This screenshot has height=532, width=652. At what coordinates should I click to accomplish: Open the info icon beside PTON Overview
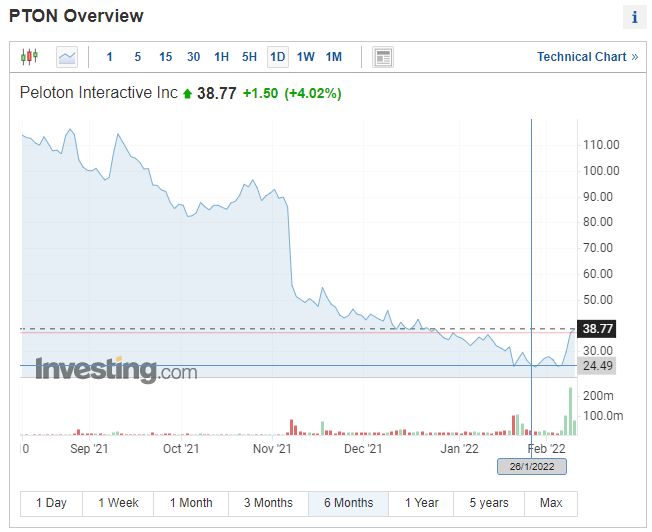point(634,17)
